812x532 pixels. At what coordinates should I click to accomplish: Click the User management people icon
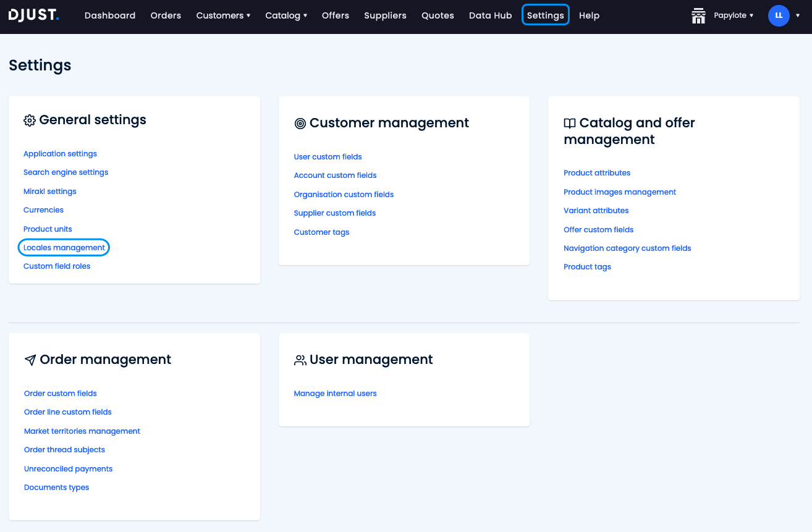coord(300,360)
